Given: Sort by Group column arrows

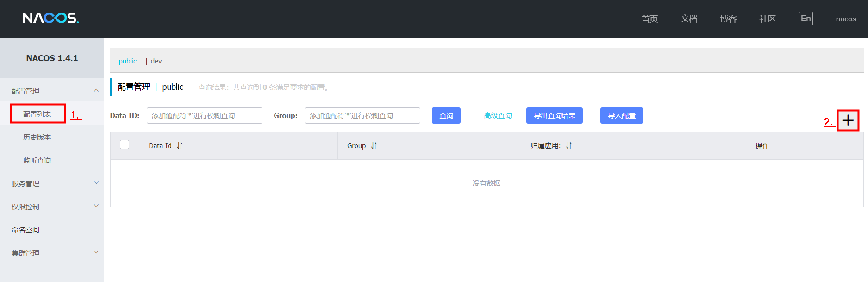Looking at the screenshot, I should pyautogui.click(x=374, y=145).
